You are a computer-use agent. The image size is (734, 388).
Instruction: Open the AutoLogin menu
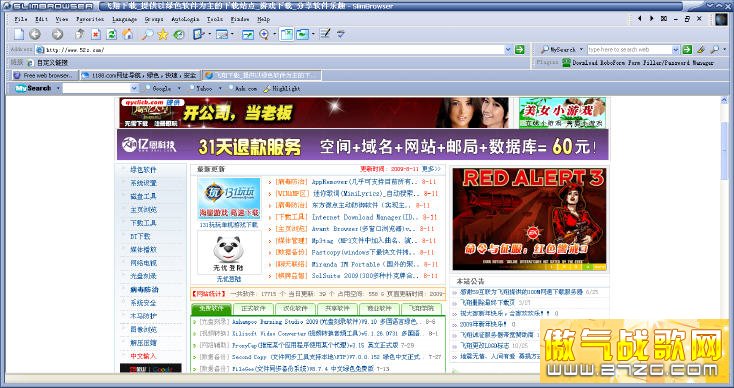185,19
